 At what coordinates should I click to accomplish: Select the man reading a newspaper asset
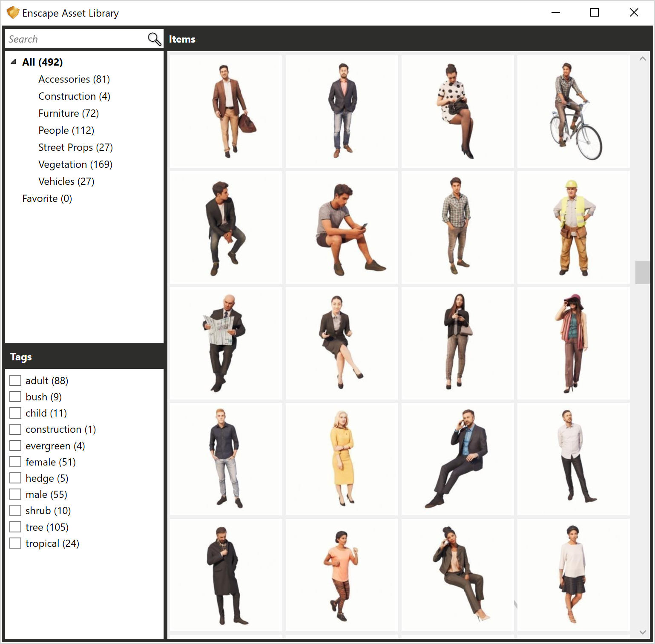click(x=225, y=343)
